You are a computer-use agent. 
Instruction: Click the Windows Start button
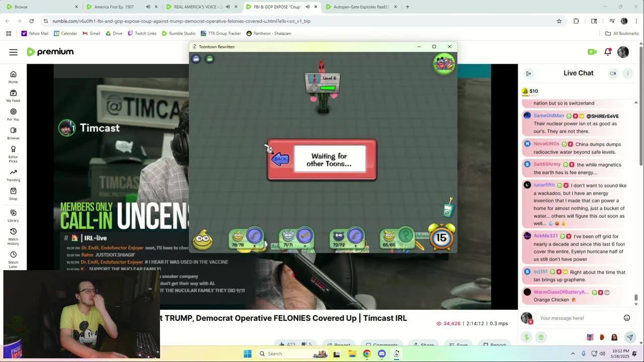(248, 354)
